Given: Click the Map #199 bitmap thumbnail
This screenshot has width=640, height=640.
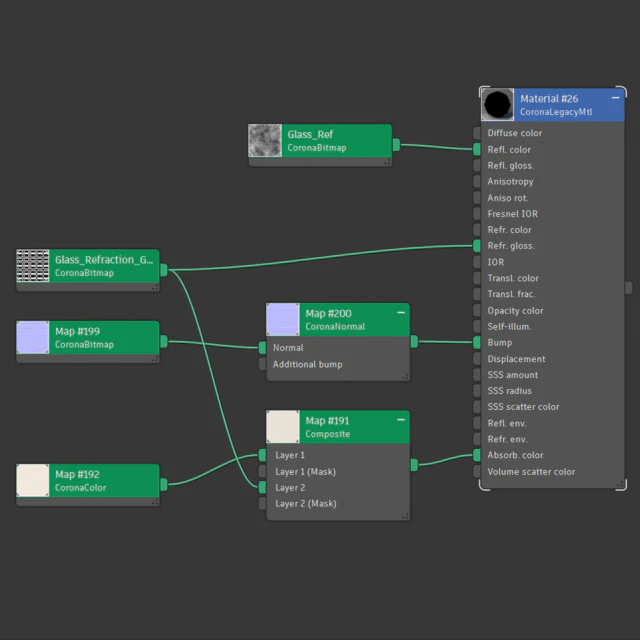Looking at the screenshot, I should [33, 337].
